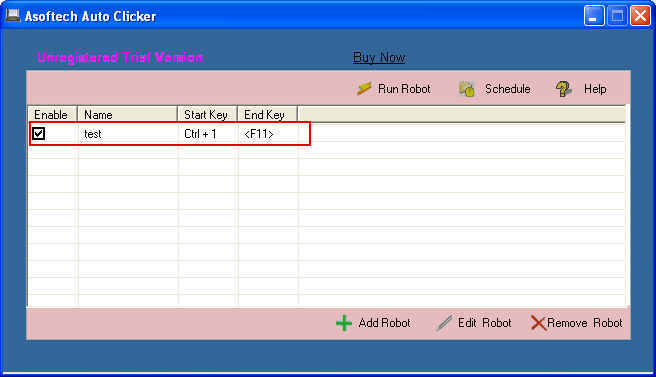This screenshot has width=656, height=377.
Task: Sort by the Enable column header
Action: [53, 114]
